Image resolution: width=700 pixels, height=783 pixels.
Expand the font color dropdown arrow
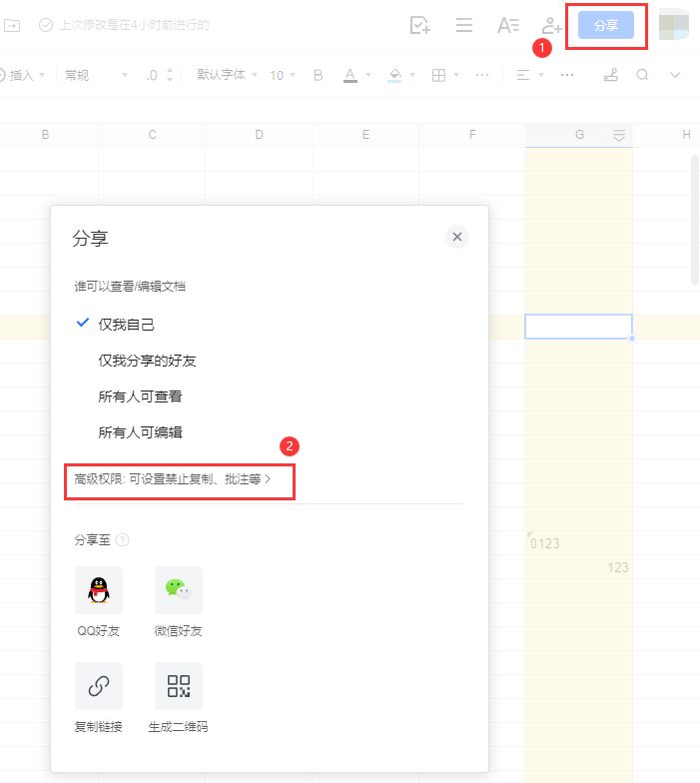[368, 75]
